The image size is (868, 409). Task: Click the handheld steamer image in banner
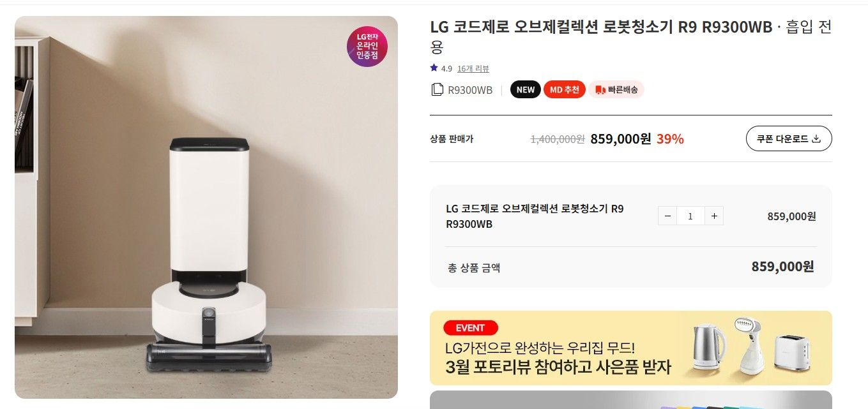click(749, 345)
